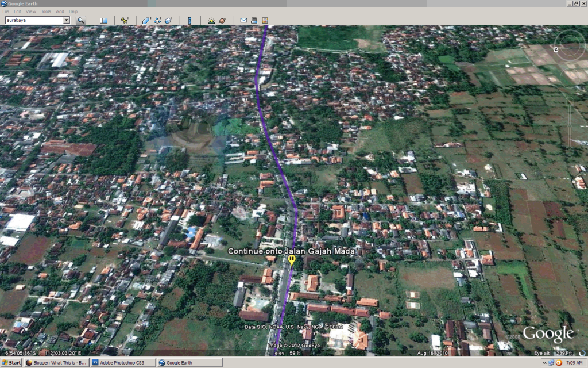Open the View menu

31,11
